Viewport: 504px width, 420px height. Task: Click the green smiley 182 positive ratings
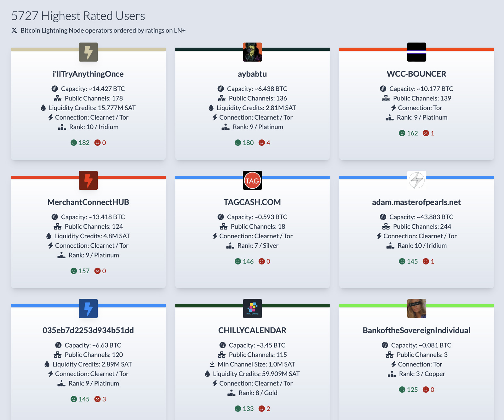(x=80, y=143)
